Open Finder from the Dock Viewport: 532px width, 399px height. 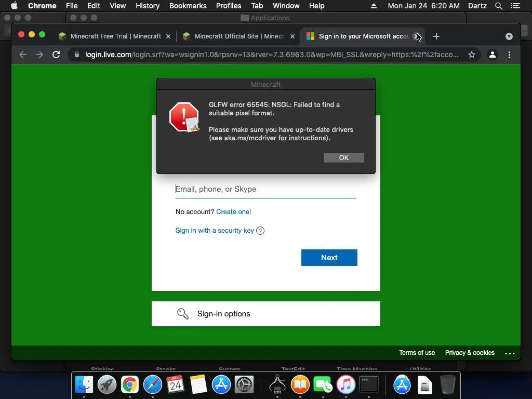84,385
